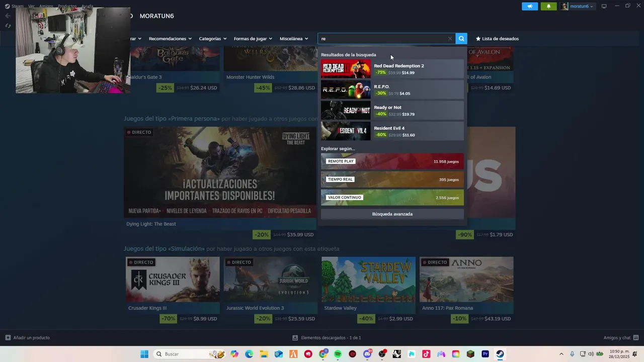Open the volume tray icon

[x=591, y=354]
